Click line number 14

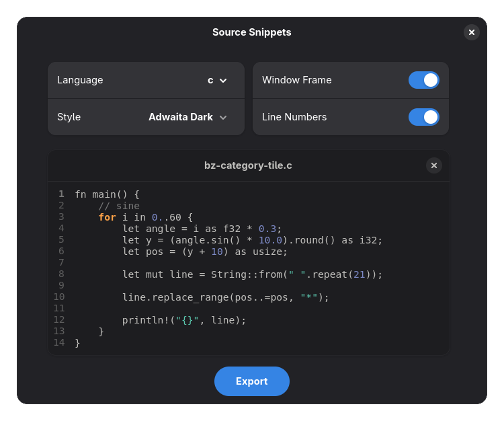(x=59, y=343)
